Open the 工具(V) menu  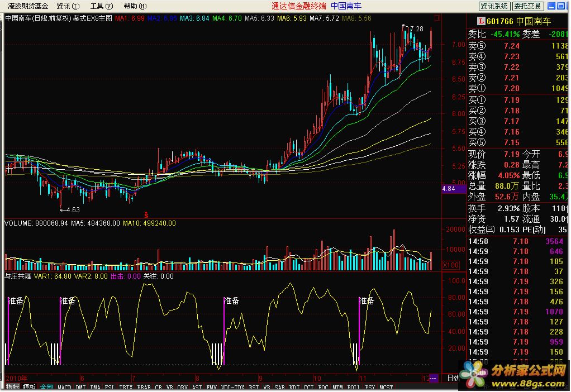[102, 6]
